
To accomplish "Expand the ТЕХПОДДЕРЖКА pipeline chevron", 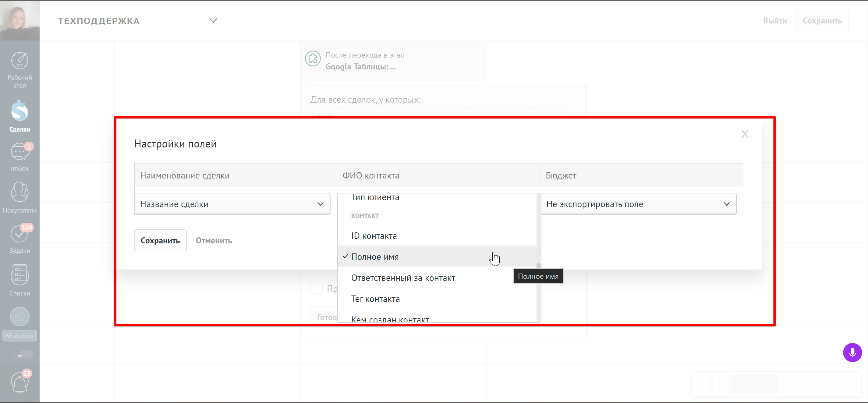I will (213, 20).
